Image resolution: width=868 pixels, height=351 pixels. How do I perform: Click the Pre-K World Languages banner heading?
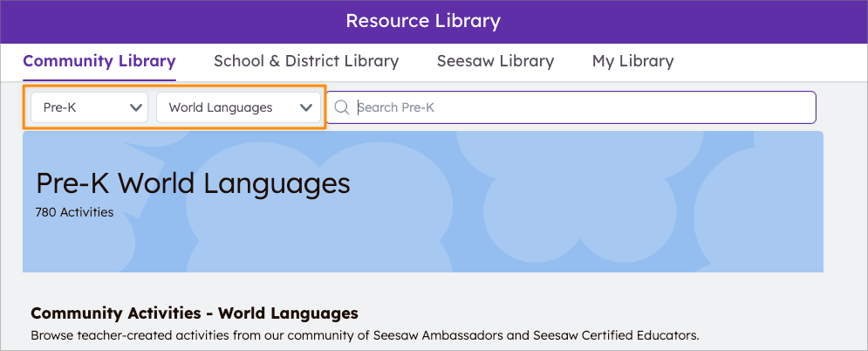click(x=193, y=183)
